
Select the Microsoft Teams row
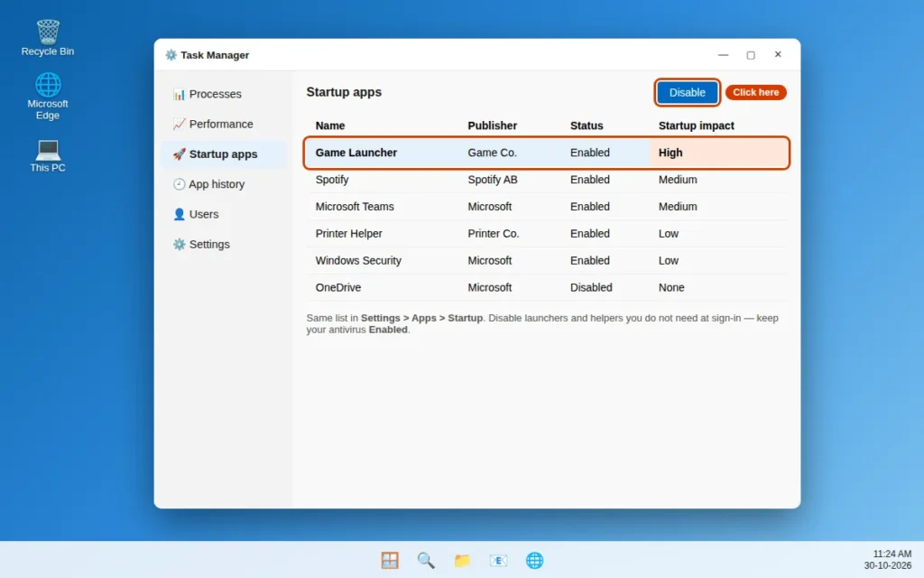546,207
